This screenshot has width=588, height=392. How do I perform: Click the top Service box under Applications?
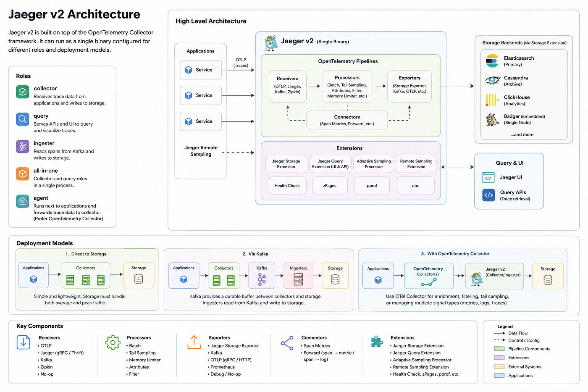[201, 70]
